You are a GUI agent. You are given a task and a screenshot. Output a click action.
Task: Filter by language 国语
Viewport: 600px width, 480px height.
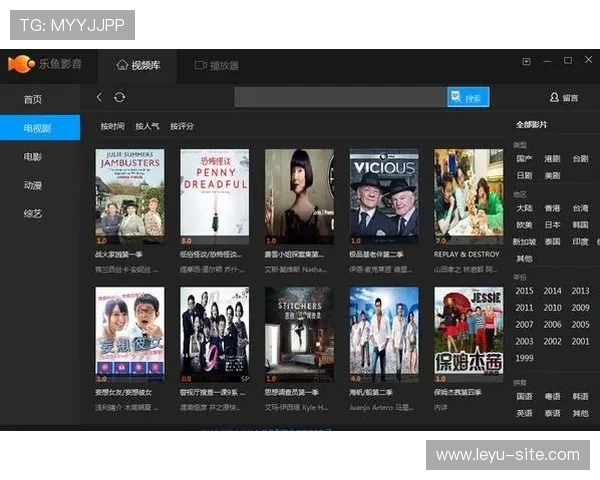coord(524,397)
